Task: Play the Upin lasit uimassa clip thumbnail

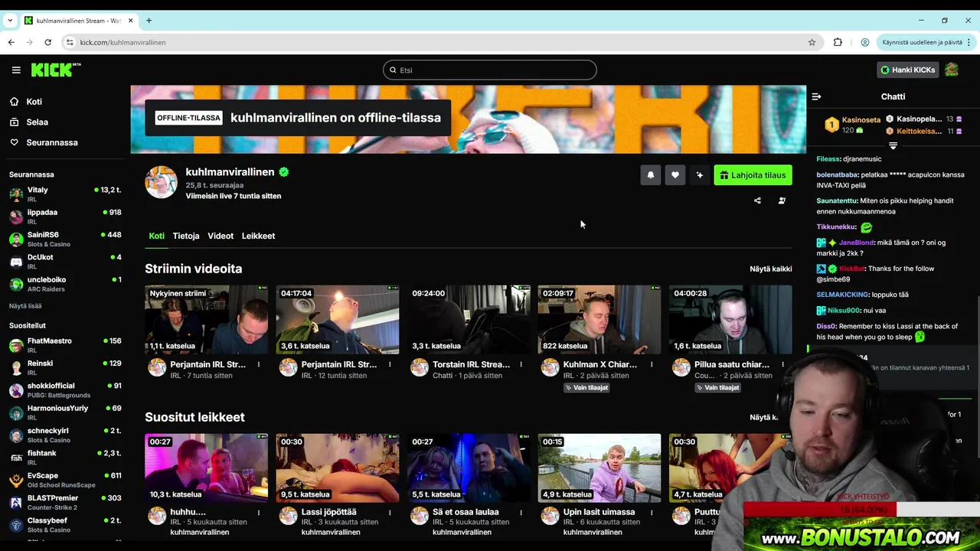Action: pyautogui.click(x=599, y=468)
